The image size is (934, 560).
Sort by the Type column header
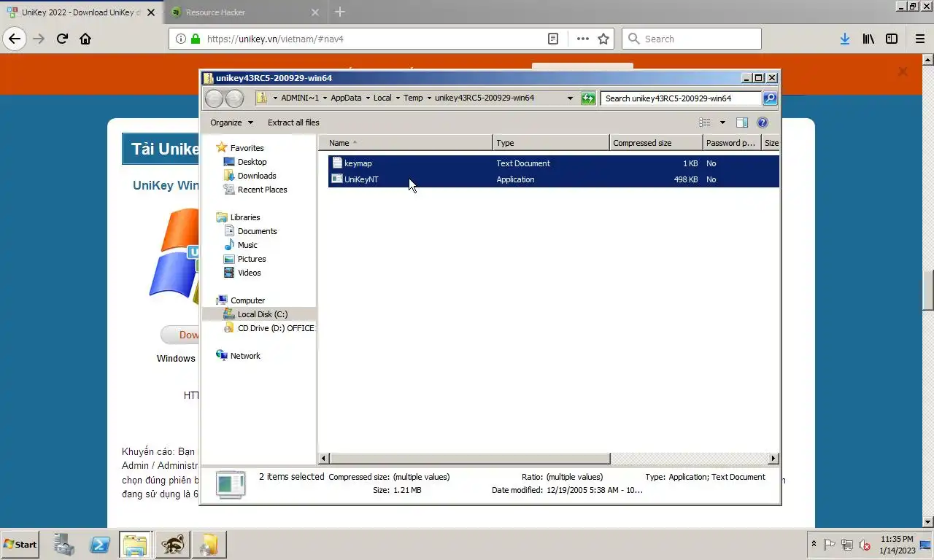[x=552, y=143]
